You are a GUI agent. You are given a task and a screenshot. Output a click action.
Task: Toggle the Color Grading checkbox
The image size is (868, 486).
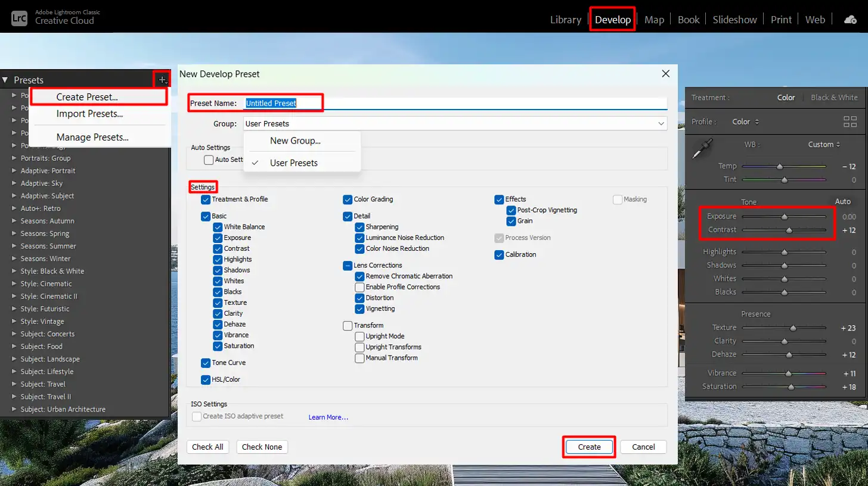(348, 200)
